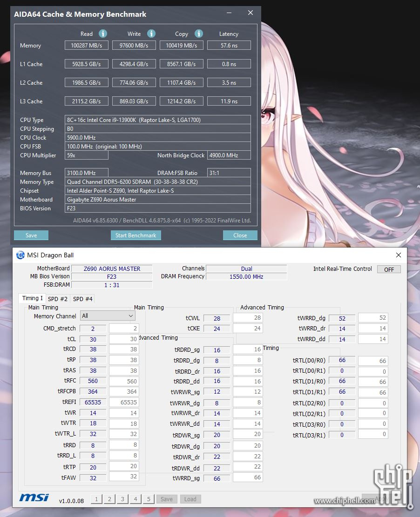420x517 pixels.
Task: Click the tCKE editable field showing 24
Action: point(248,328)
